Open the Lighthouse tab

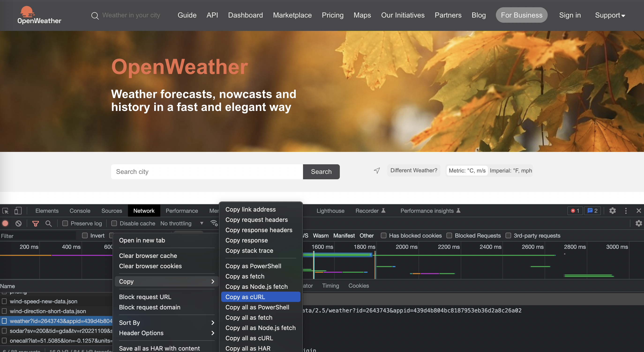click(x=330, y=211)
